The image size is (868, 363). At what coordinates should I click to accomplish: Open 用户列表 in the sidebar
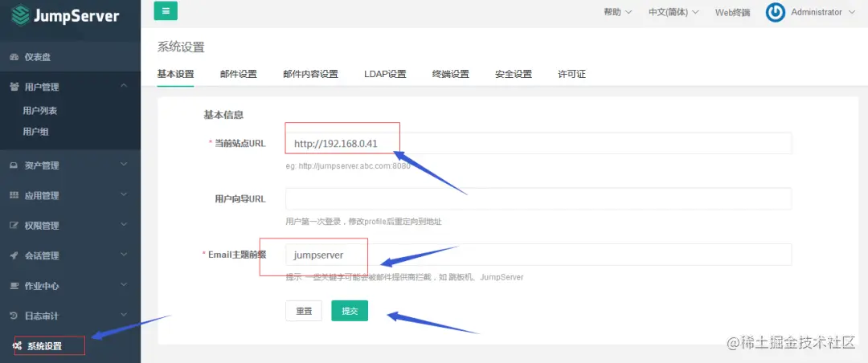(40, 111)
